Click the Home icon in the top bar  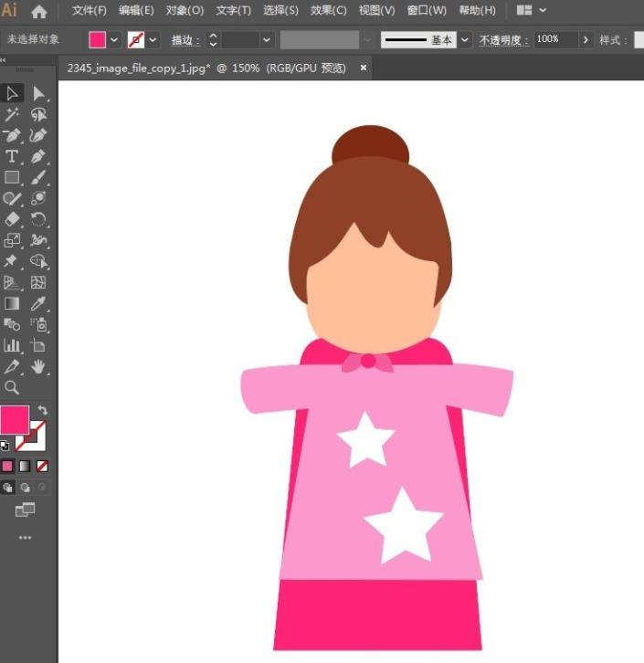click(x=39, y=12)
